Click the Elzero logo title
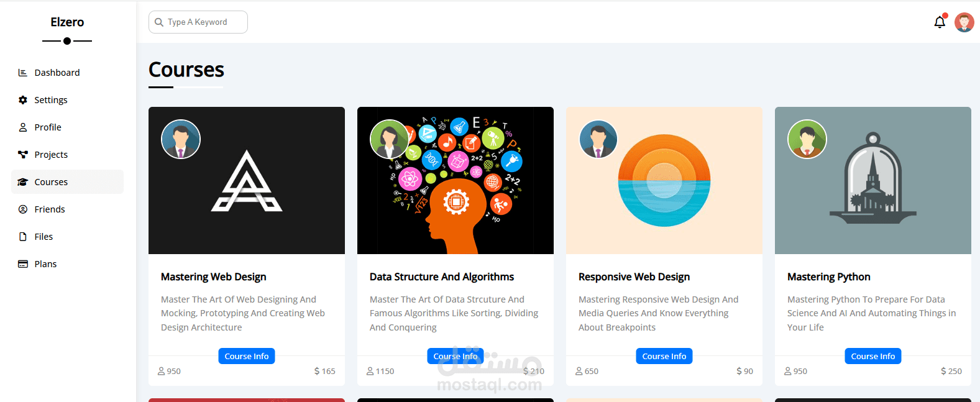This screenshot has height=402, width=980. (67, 22)
